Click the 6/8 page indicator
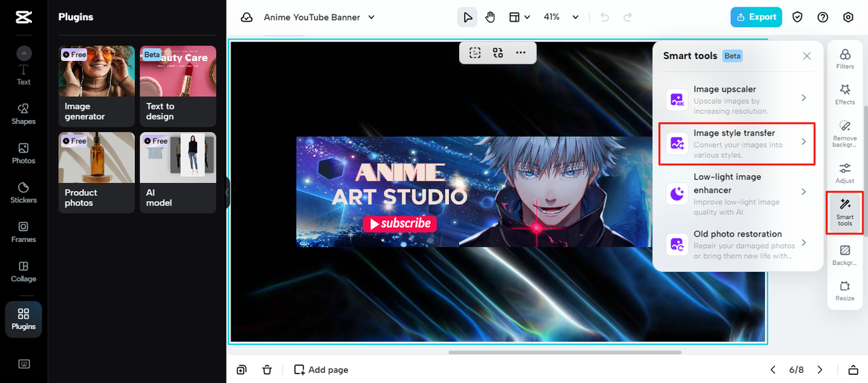The width and height of the screenshot is (868, 383). pos(796,369)
